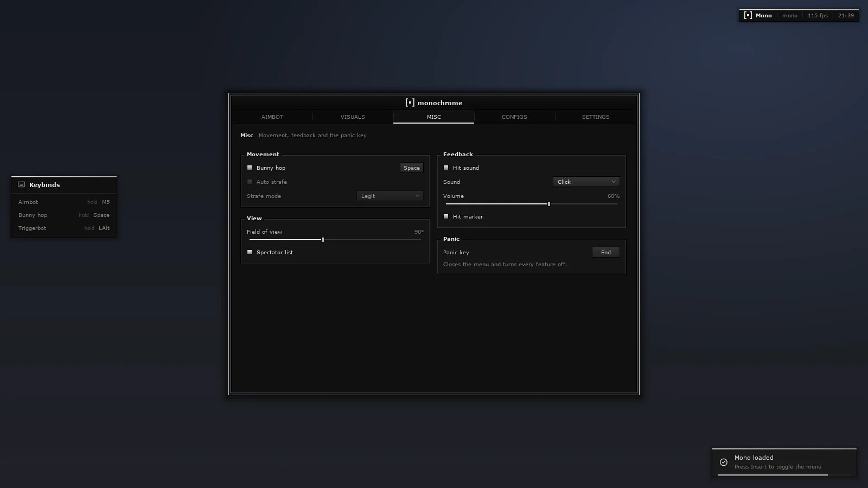Go to the CONFIGS tab
Image resolution: width=868 pixels, height=488 pixels.
[x=514, y=117]
